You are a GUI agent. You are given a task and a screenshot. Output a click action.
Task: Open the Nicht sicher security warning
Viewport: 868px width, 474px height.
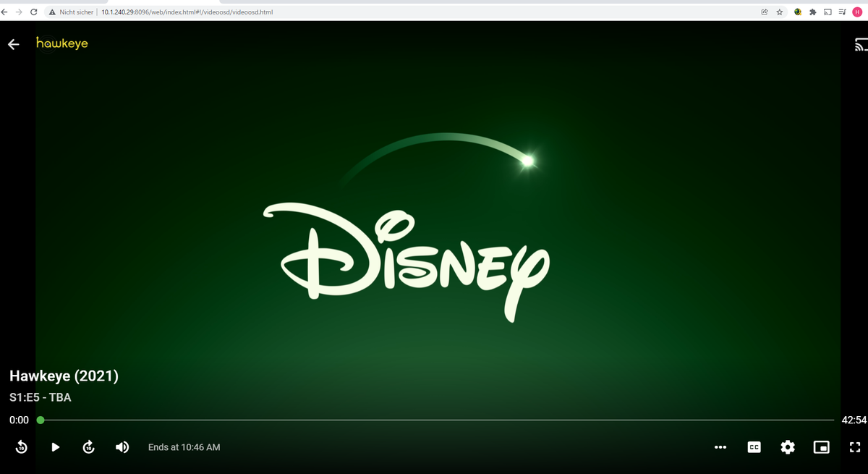click(72, 12)
